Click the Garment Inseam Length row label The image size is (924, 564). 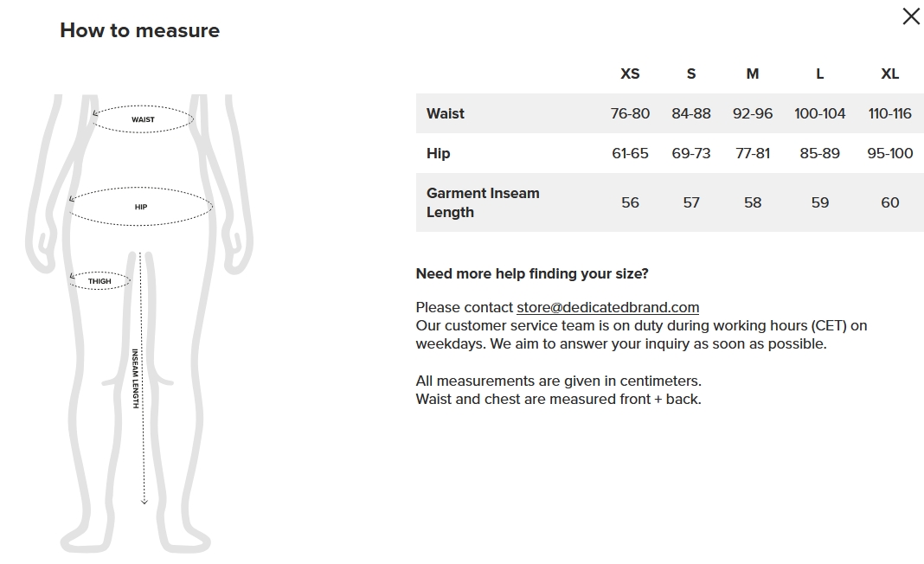pyautogui.click(x=484, y=202)
